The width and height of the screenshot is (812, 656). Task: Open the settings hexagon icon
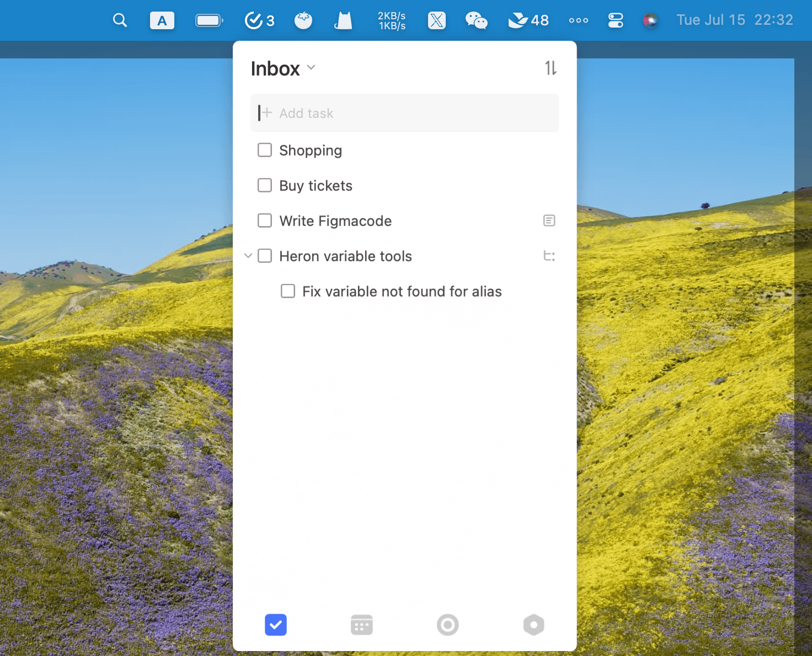[x=533, y=625]
